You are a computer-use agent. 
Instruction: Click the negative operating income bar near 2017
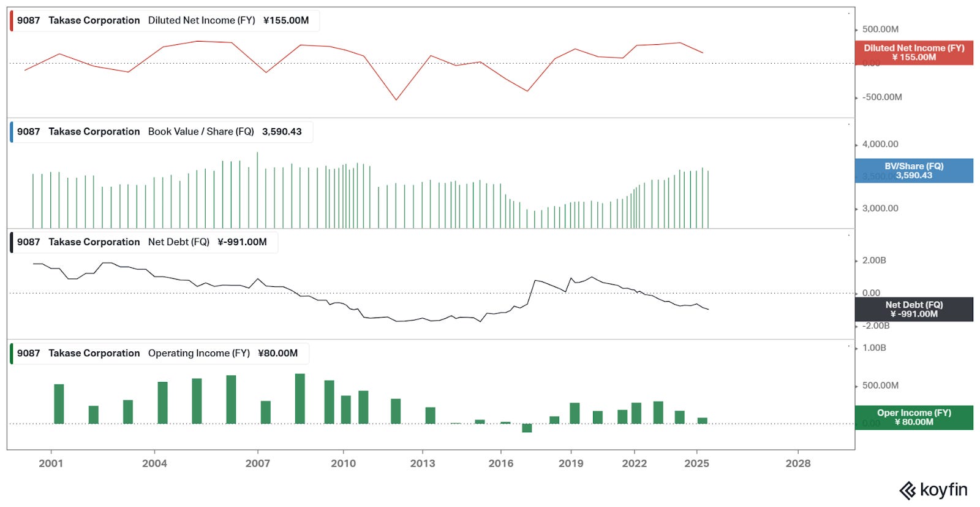click(527, 428)
